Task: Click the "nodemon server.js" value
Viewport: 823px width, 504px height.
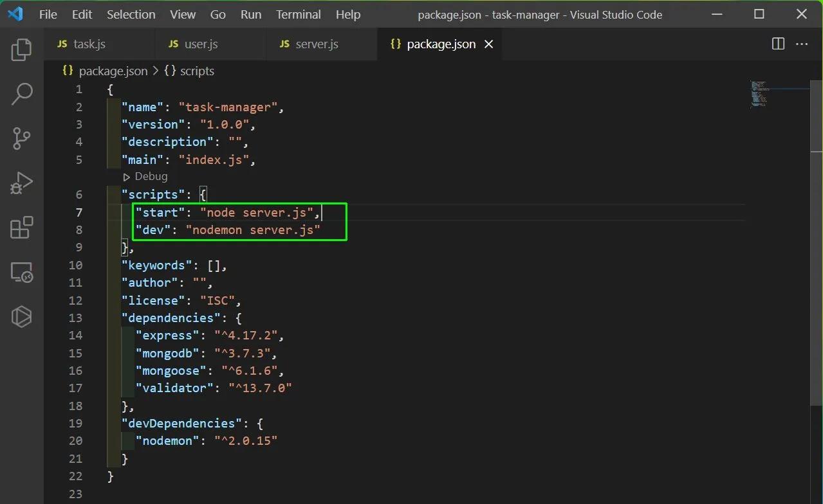Action: [x=253, y=230]
